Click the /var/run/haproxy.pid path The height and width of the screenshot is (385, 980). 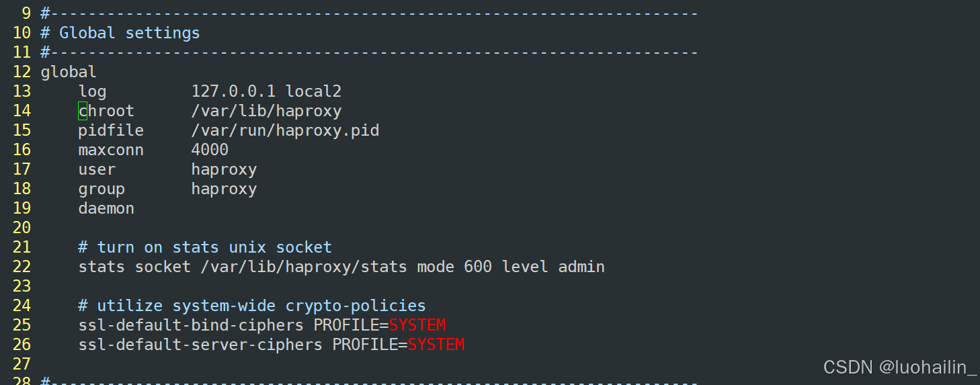[x=285, y=130]
